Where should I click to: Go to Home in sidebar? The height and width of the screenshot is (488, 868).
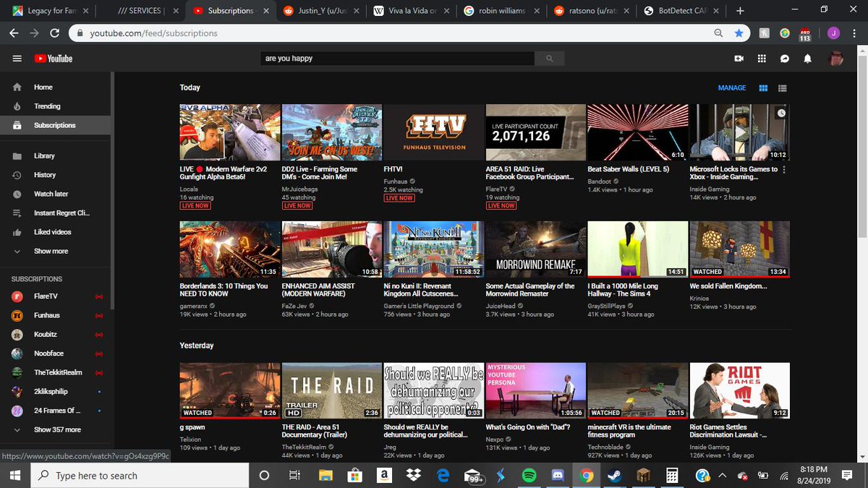56,87
